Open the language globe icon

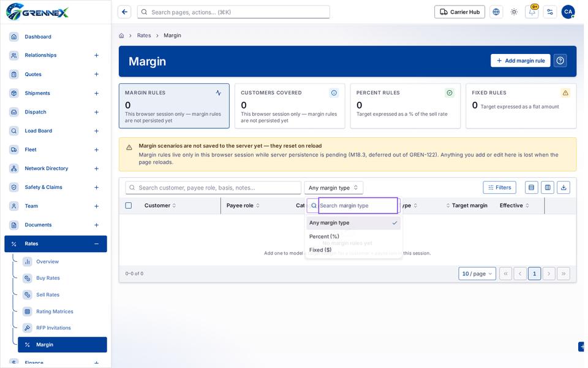(496, 12)
